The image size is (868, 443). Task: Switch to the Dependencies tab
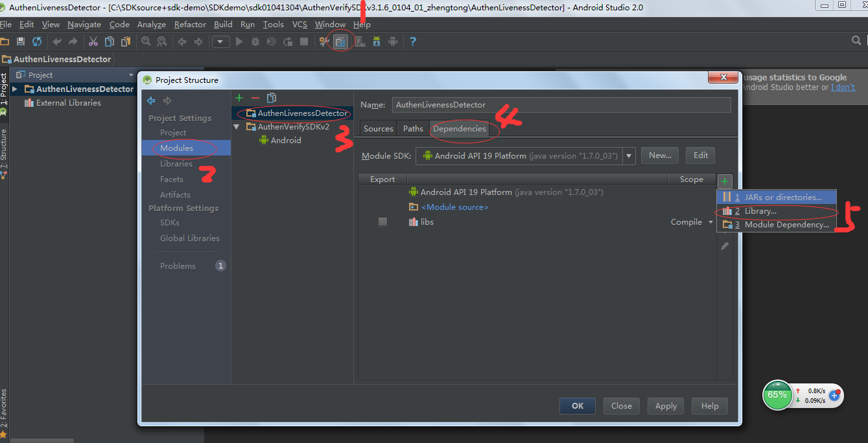[460, 129]
